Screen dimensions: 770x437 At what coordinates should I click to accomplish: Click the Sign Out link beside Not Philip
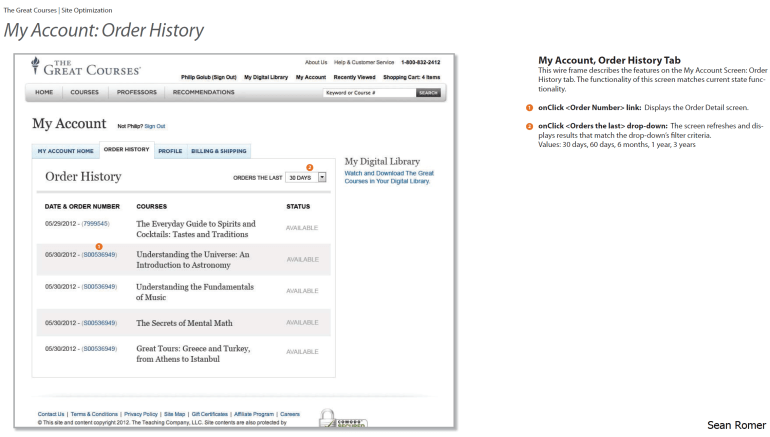pyautogui.click(x=154, y=127)
